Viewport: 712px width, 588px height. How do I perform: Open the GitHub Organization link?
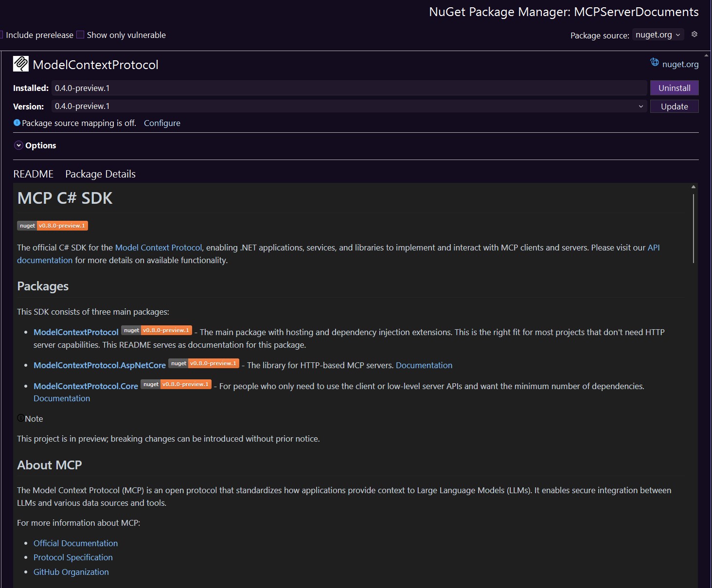pos(71,572)
